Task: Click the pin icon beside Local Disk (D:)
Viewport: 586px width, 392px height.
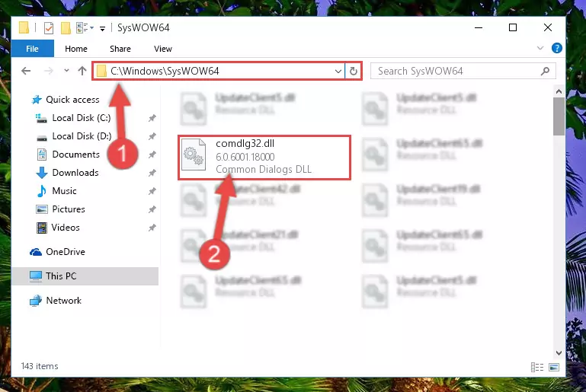Action: tap(152, 137)
